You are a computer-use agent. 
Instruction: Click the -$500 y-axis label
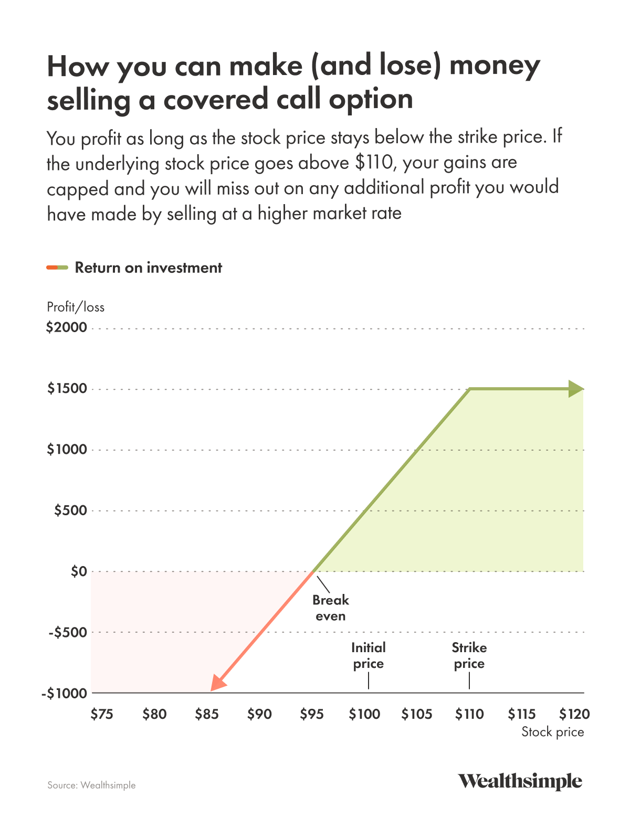(x=67, y=632)
